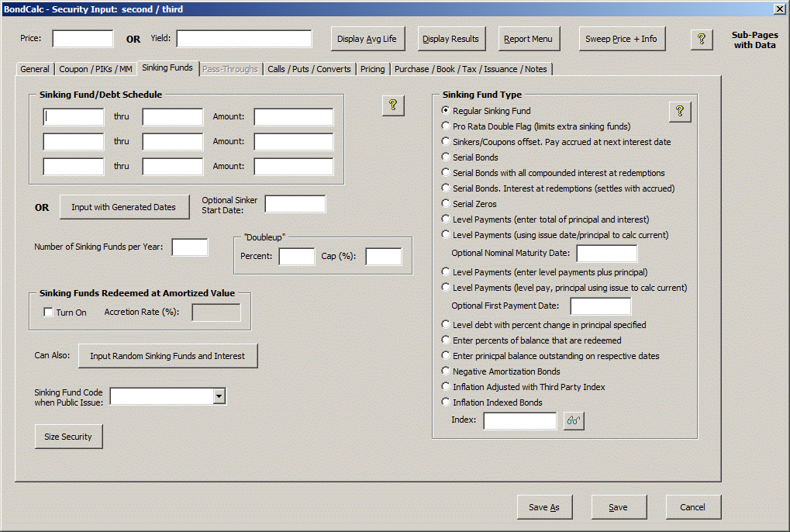Close the BondCalc Security Input window
Image resolution: width=790 pixels, height=532 pixels.
779,9
